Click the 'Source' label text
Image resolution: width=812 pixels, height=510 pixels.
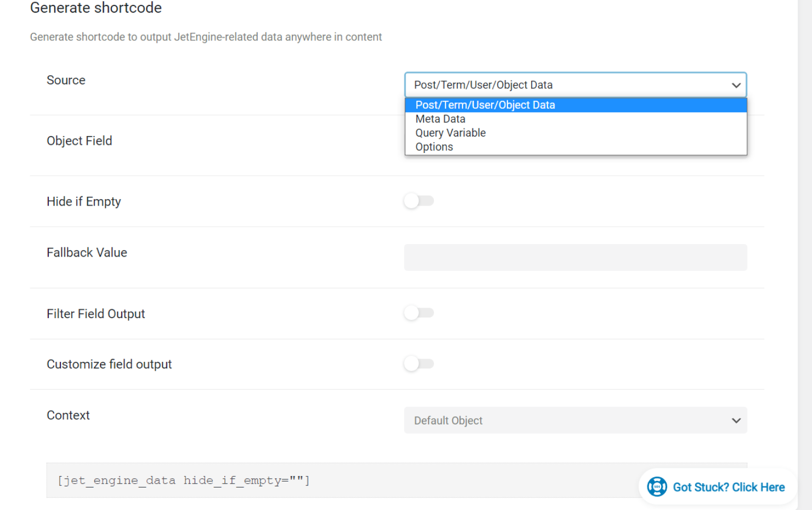pos(66,80)
